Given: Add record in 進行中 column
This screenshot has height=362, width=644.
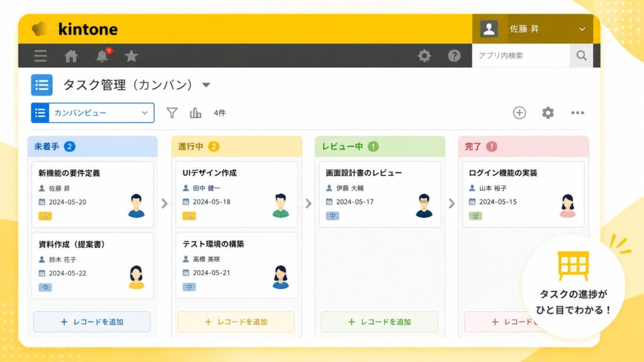Looking at the screenshot, I should 236,322.
